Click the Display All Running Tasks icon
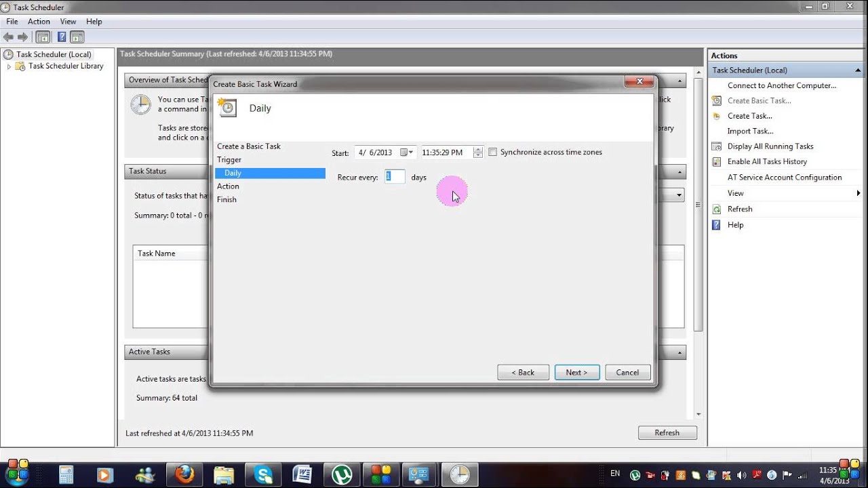This screenshot has height=488, width=868. pyautogui.click(x=717, y=146)
